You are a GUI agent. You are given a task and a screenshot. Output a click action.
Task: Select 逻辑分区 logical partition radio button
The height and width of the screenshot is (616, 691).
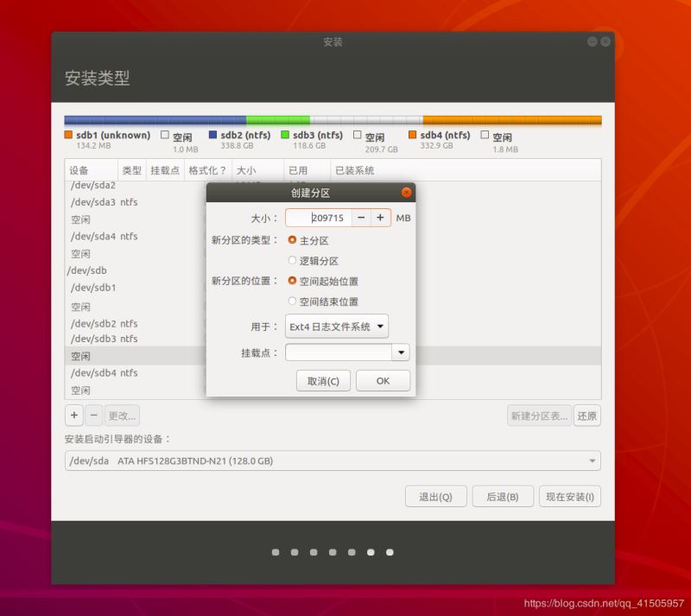coord(292,260)
